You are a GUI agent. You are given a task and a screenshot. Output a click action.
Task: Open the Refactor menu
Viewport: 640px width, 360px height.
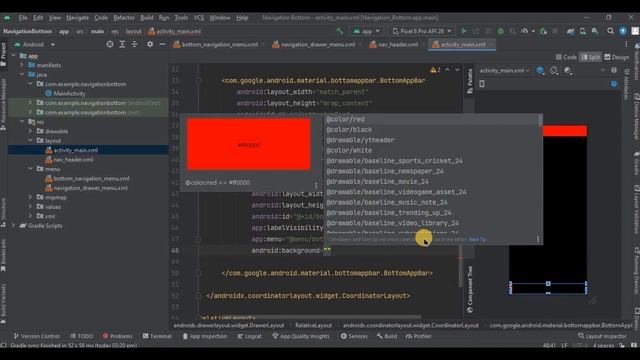pos(124,18)
